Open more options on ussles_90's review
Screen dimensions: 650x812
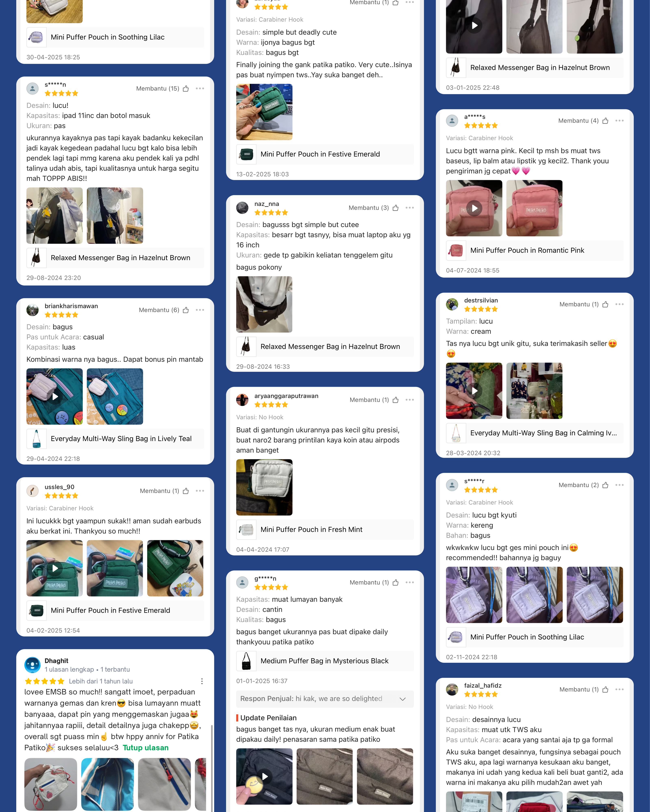200,491
